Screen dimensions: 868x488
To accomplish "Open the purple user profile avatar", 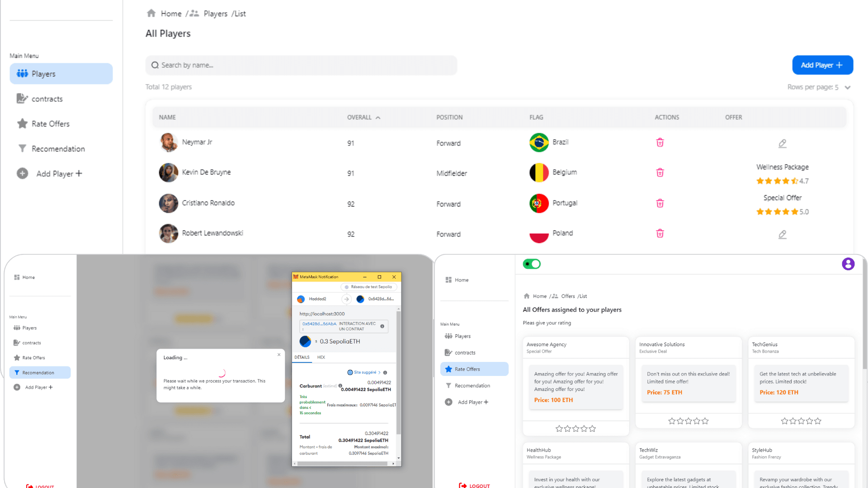I will (848, 264).
